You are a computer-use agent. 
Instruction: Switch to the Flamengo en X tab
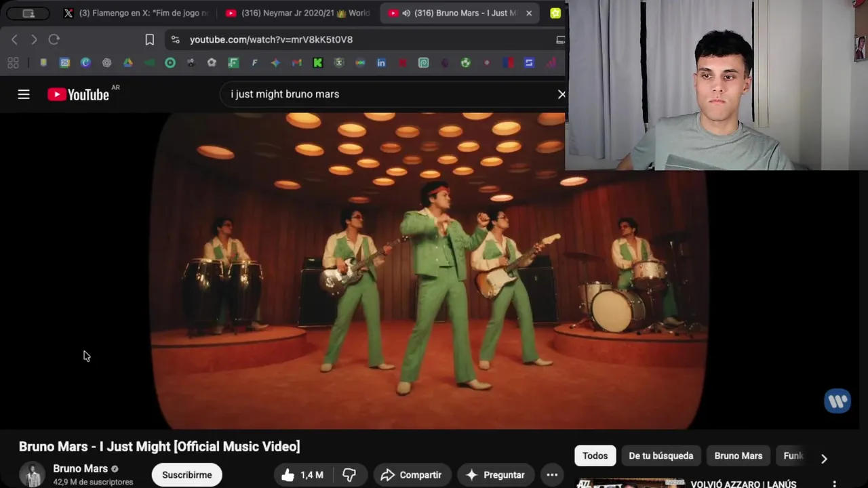pyautogui.click(x=136, y=13)
